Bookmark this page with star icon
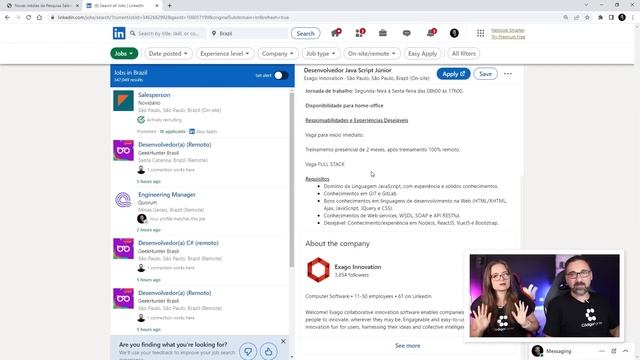Screen dimensions: 640x360 click(x=587, y=18)
